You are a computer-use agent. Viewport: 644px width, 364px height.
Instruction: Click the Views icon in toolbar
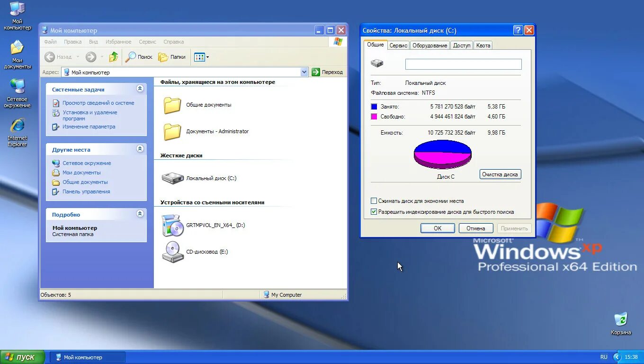(x=199, y=57)
